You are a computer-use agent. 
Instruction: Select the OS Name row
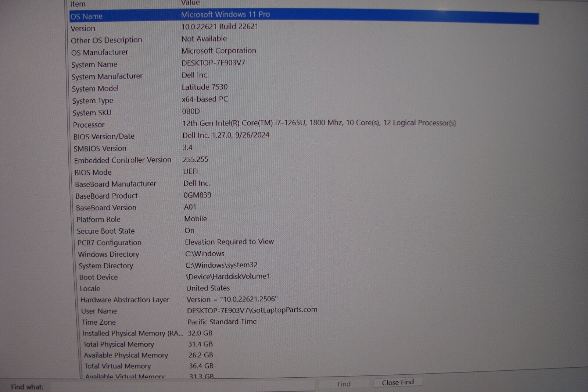[304, 16]
